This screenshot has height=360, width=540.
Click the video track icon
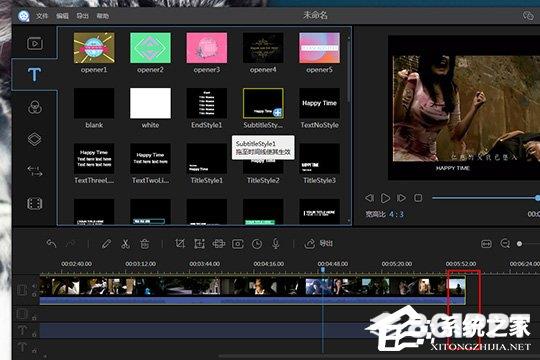point(22,290)
